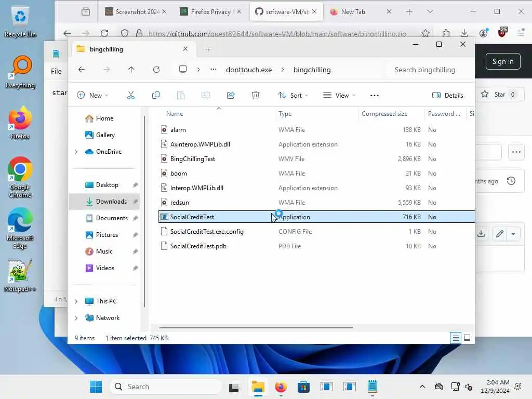This screenshot has width=532, height=399.
Task: Expand This PC in navigation pane
Action: [x=76, y=301]
